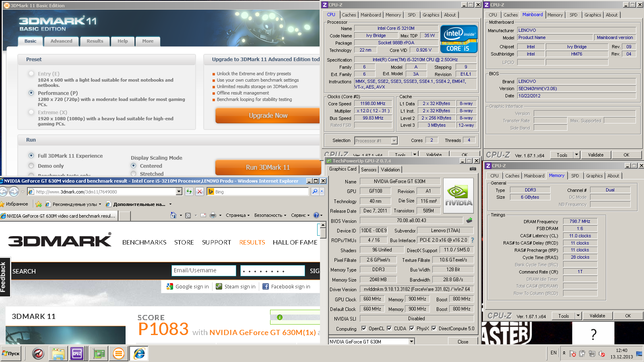
Task: Click the Steam sign in icon
Action: (219, 286)
